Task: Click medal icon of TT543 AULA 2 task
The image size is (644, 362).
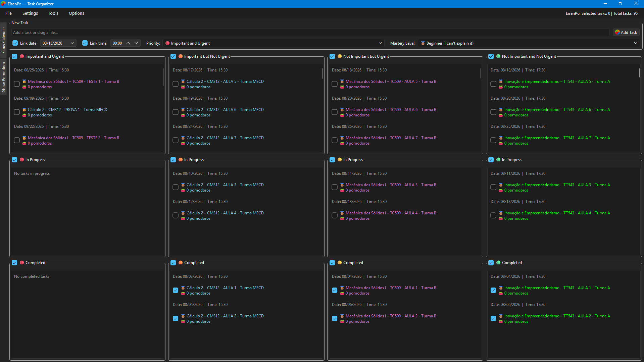Action: [501, 316]
